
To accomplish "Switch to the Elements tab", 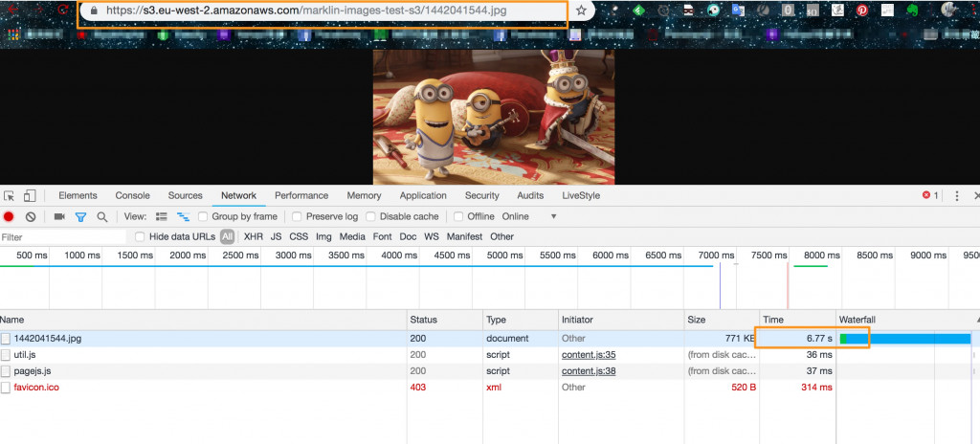I will point(78,195).
